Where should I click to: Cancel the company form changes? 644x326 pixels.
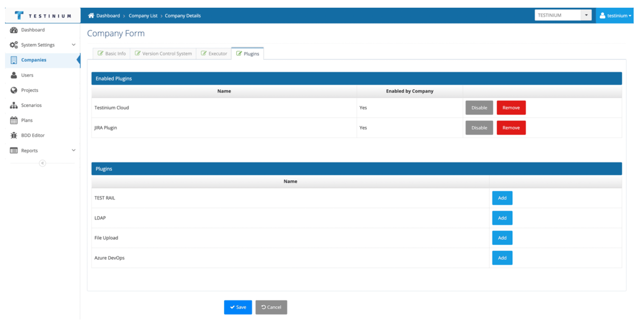coord(271,307)
